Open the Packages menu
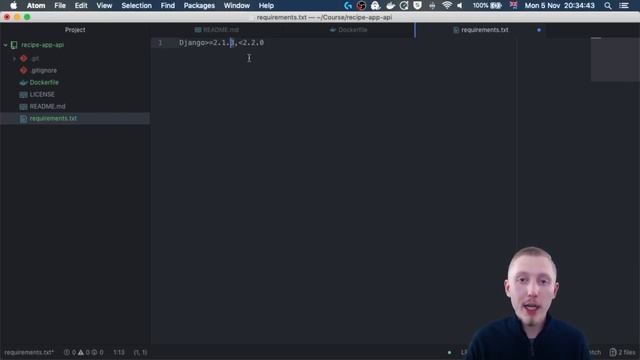The width and height of the screenshot is (640, 360). pos(199,5)
